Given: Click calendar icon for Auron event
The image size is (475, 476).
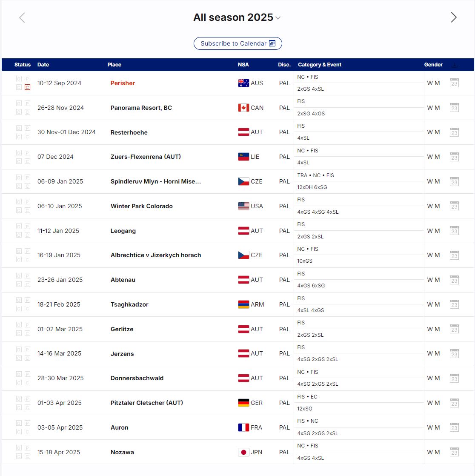Looking at the screenshot, I should (x=454, y=427).
